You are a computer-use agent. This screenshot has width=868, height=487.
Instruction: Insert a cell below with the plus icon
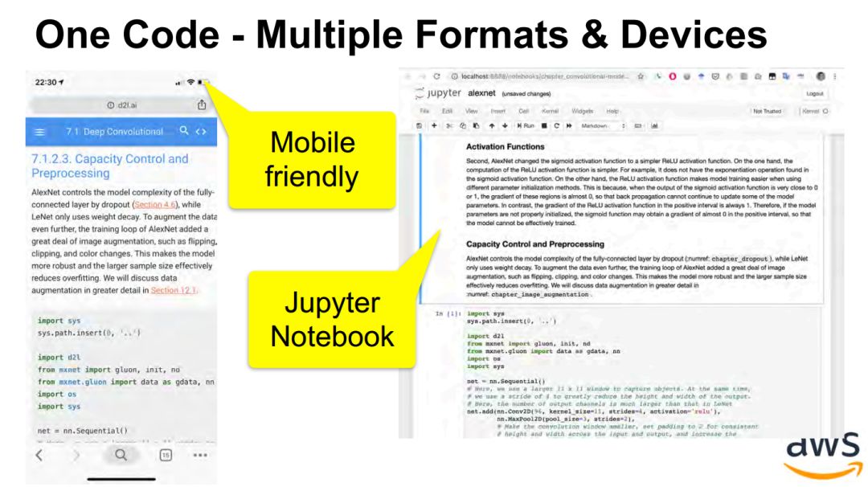coord(434,125)
